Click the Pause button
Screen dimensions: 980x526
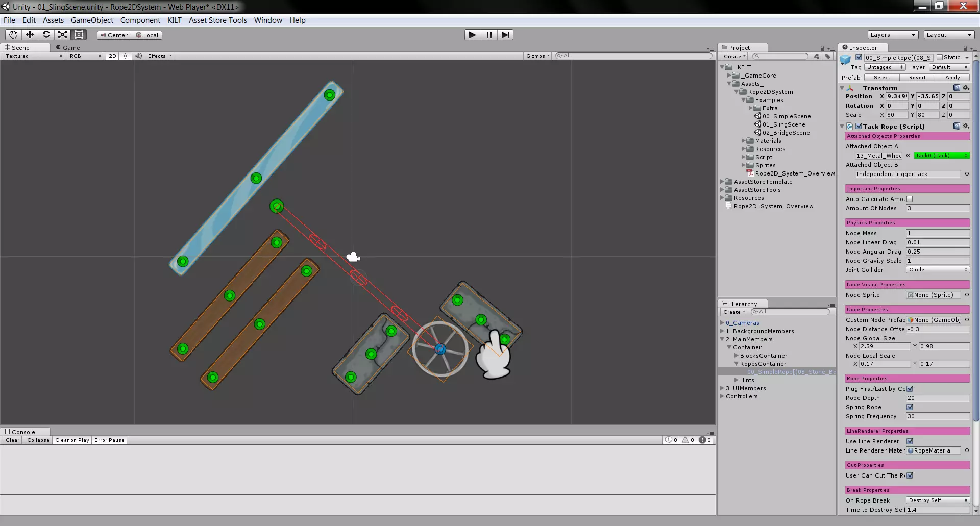point(489,35)
